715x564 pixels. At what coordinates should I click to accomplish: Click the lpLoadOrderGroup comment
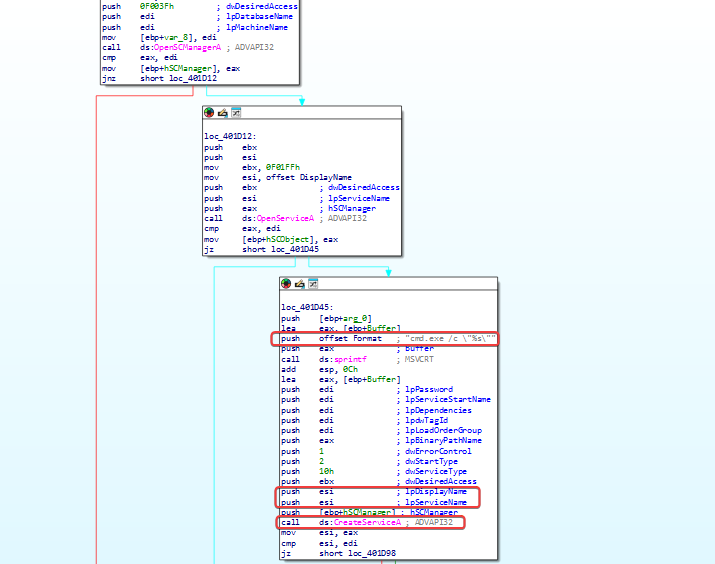coord(443,430)
